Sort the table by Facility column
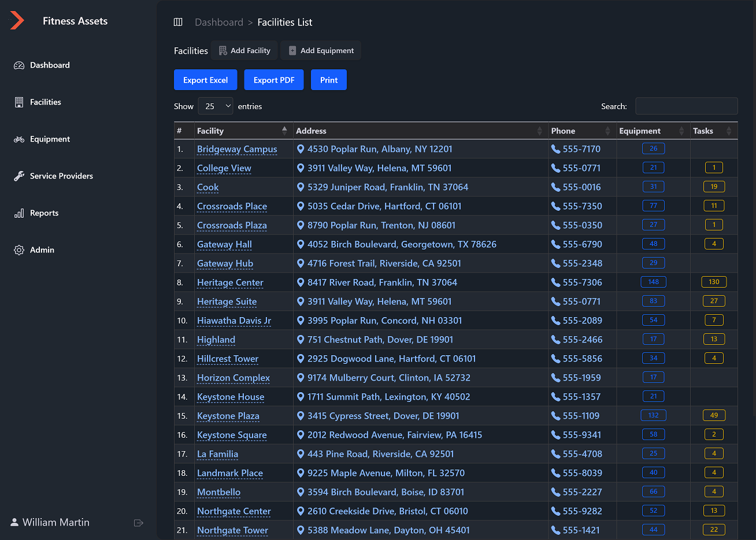756x540 pixels. click(242, 131)
